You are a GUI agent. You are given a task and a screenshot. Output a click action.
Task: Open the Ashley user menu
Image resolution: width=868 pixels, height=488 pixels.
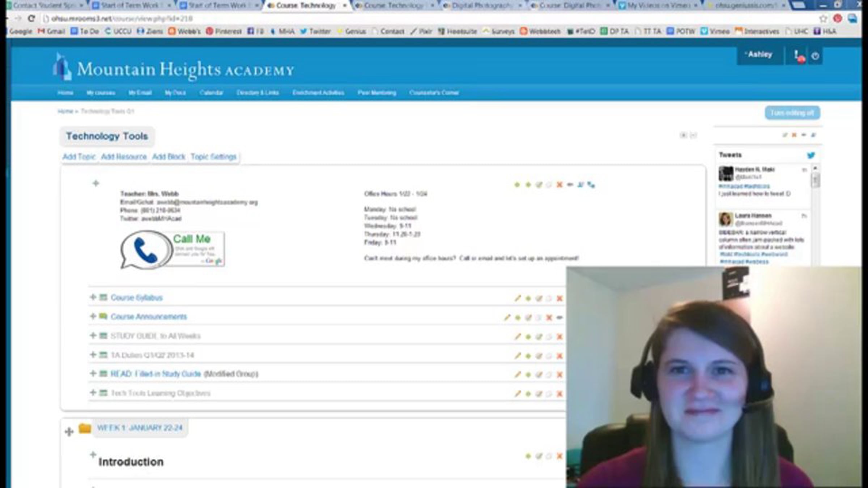[759, 55]
